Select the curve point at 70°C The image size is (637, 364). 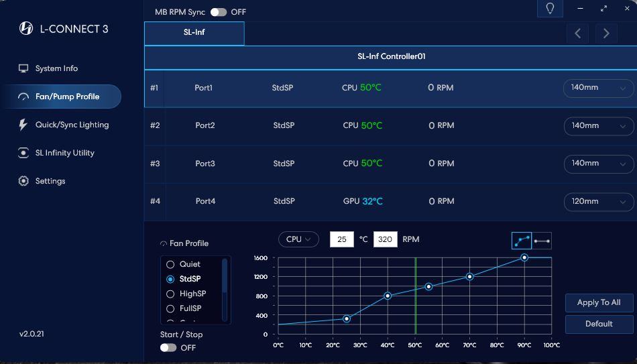pyautogui.click(x=469, y=277)
